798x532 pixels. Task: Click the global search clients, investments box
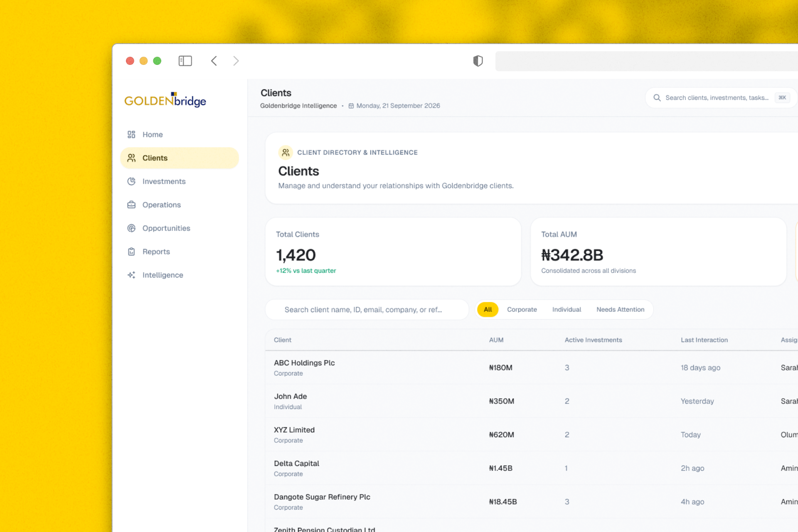tap(721, 98)
